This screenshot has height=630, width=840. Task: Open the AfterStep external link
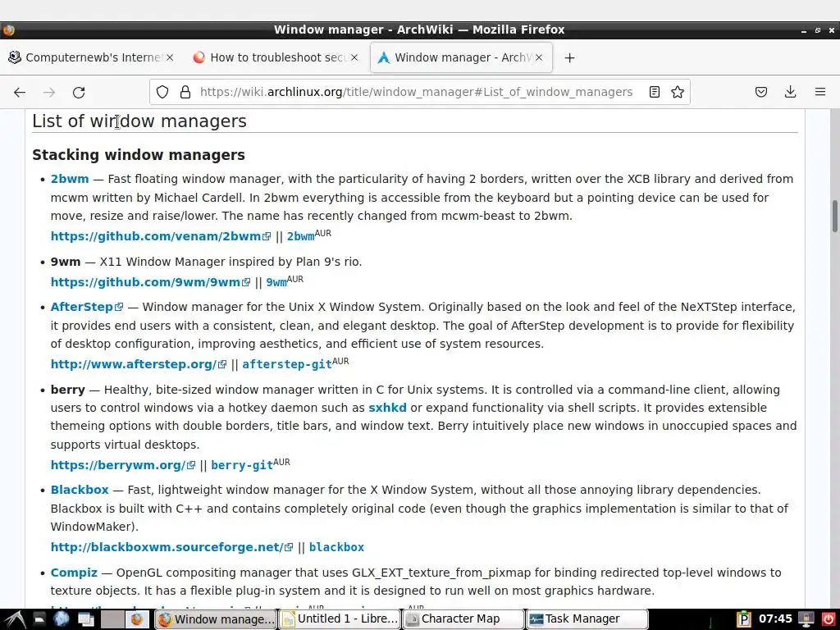[87, 307]
